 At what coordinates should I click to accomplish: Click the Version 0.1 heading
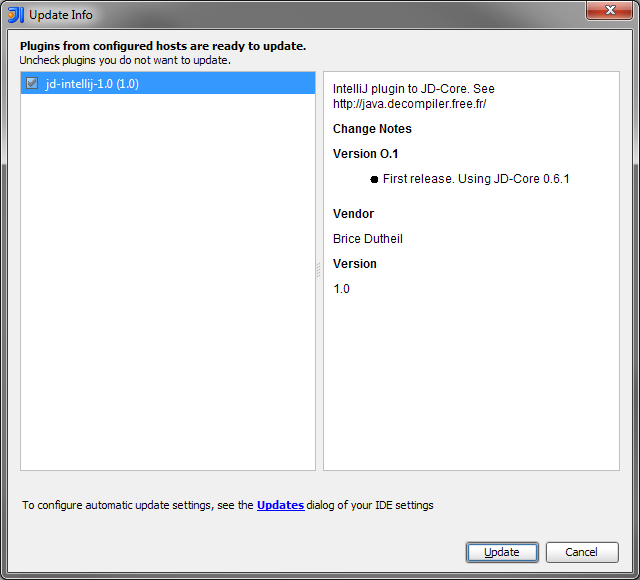[x=365, y=154]
